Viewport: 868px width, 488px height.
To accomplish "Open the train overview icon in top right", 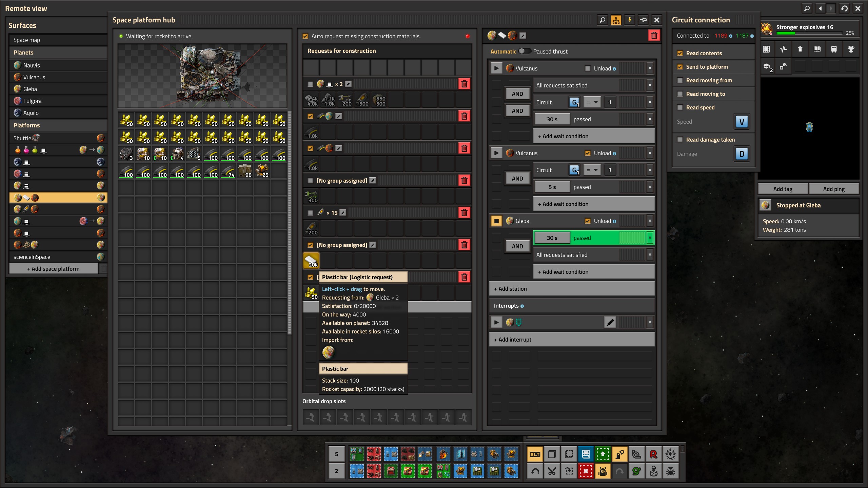I will 834,49.
